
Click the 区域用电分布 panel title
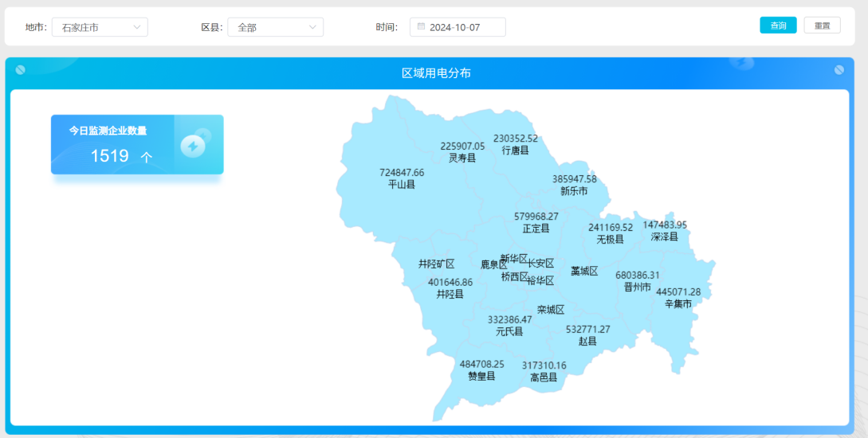tap(436, 73)
